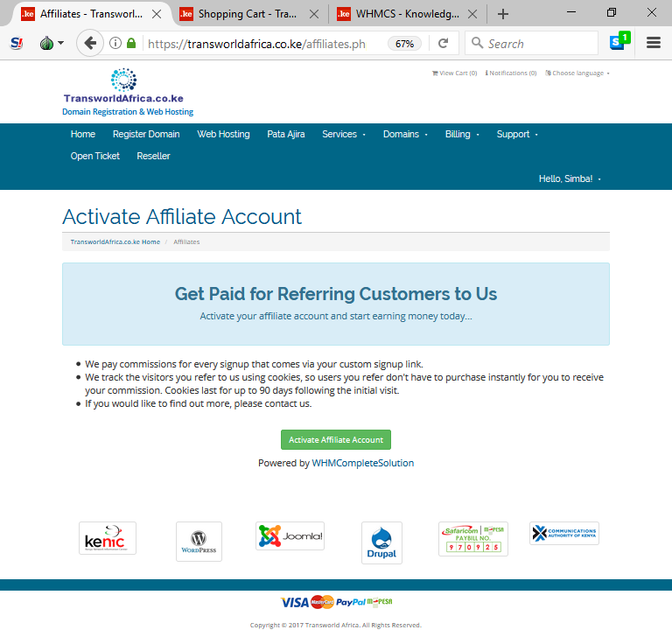
Task: Expand the Services dropdown menu
Action: 344,134
